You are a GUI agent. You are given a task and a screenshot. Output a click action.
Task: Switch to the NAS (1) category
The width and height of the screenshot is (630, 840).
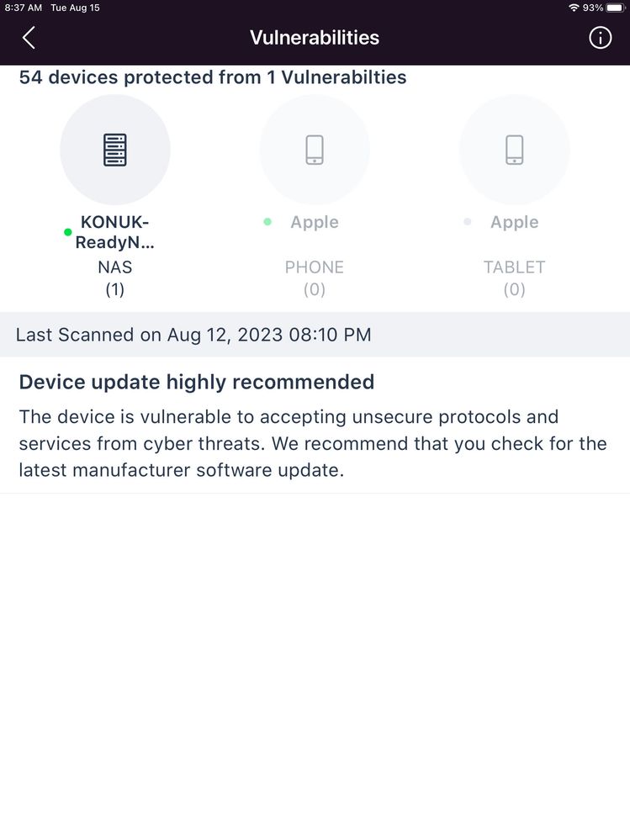[x=115, y=277]
